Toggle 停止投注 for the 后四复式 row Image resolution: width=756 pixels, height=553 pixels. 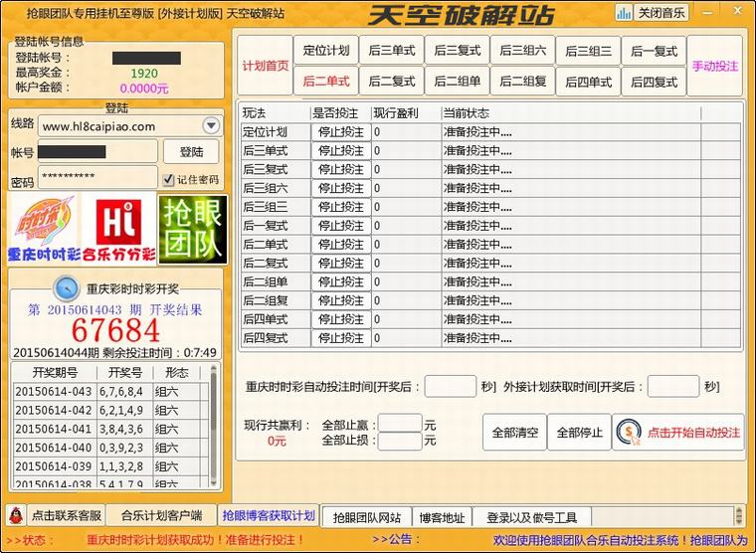(340, 338)
